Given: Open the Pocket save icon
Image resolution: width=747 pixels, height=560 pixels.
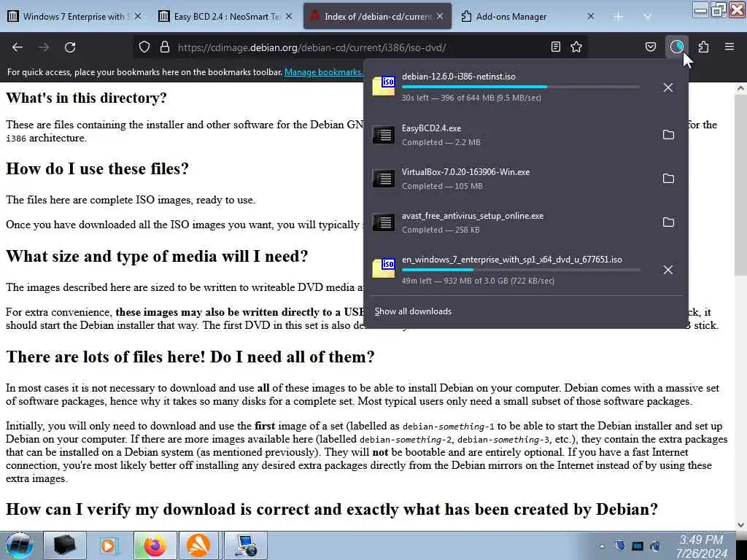Looking at the screenshot, I should 650,47.
